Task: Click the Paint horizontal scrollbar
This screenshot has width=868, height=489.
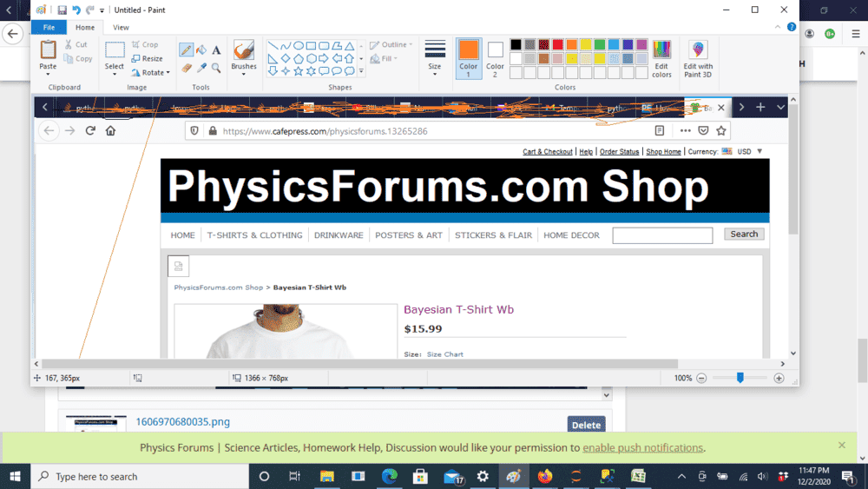Action: coord(360,364)
